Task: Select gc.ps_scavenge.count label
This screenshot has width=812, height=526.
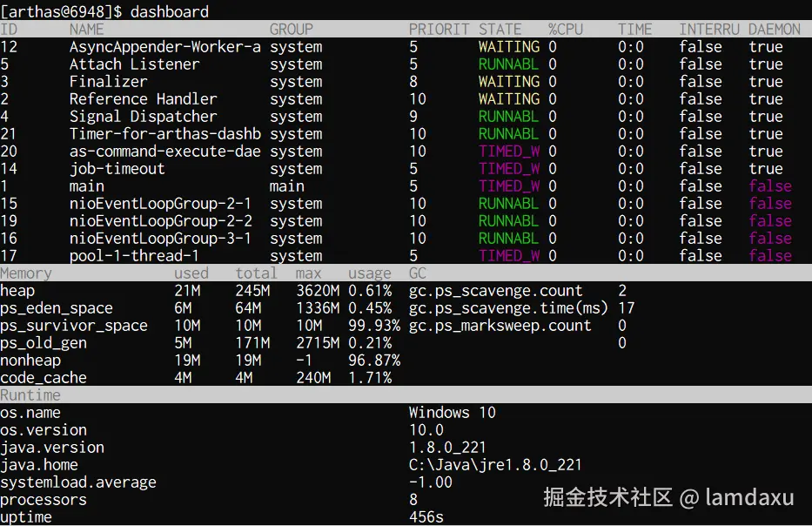Action: click(x=495, y=291)
